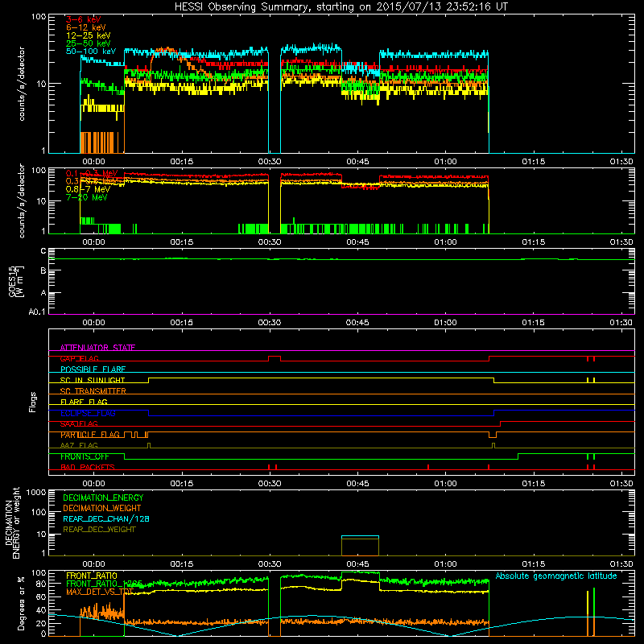Screen dimensions: 644x644
Task: Click the Absolute geomagnetic latitude label
Action: point(556,576)
